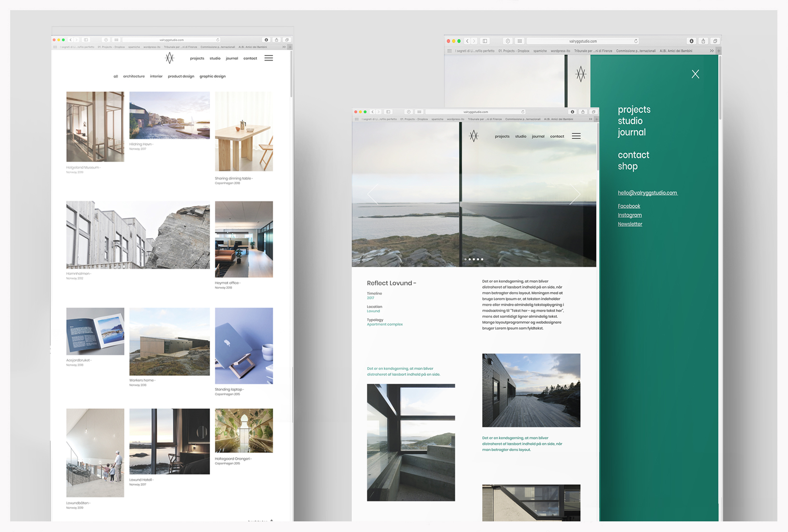Open Hamnholmen project thumbnail
Viewport: 788px width, 532px height.
(x=138, y=235)
